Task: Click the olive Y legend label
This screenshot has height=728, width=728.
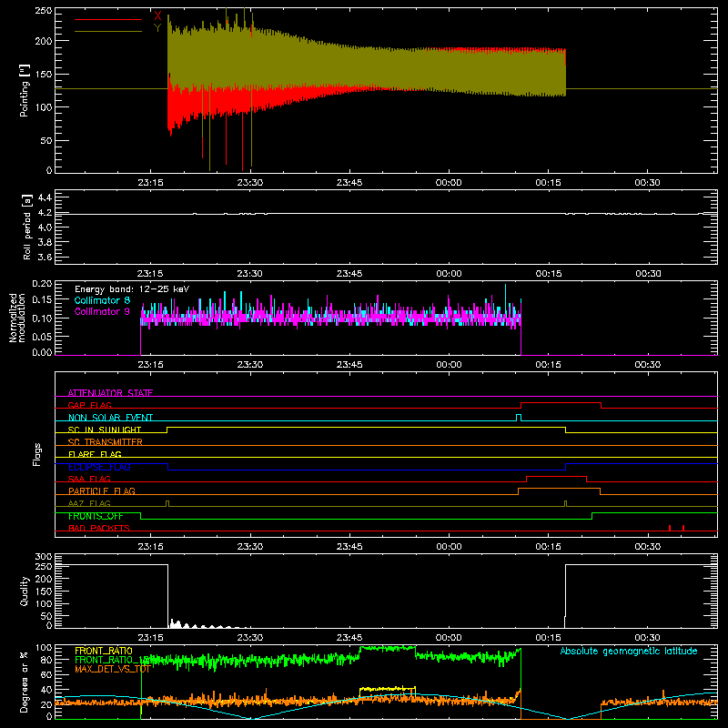Action: (157, 28)
